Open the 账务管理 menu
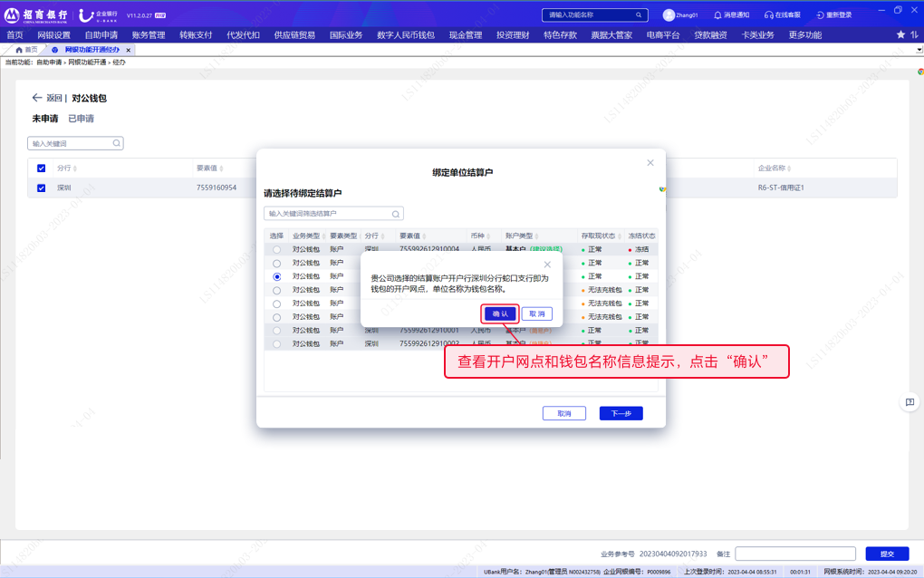 [x=149, y=35]
